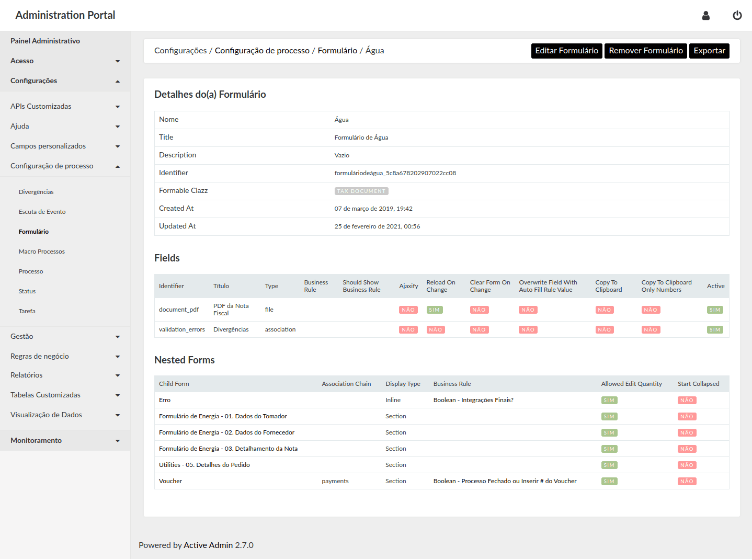Click Voucher row Start Collapsed NÃO tag
This screenshot has width=752, height=560.
(687, 482)
